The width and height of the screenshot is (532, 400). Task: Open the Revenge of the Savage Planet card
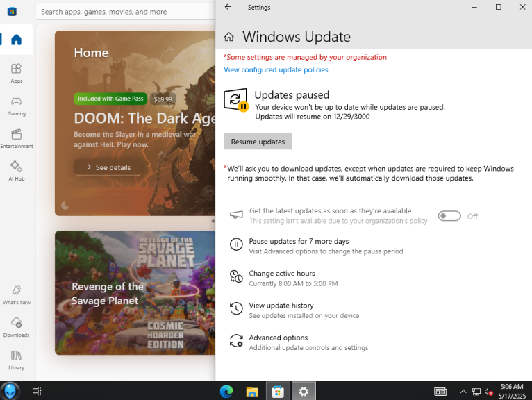(x=135, y=293)
